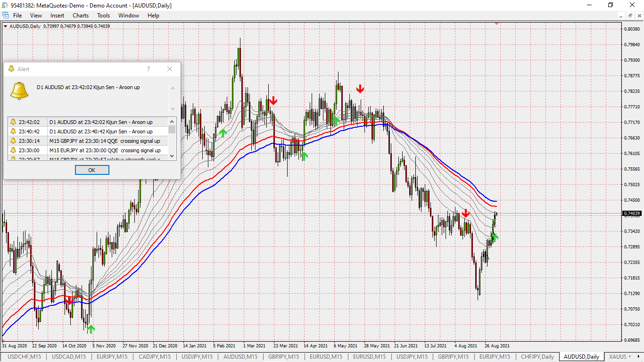Click the green up arrow near 26 Aug 2021
644x362 pixels.
(494, 237)
